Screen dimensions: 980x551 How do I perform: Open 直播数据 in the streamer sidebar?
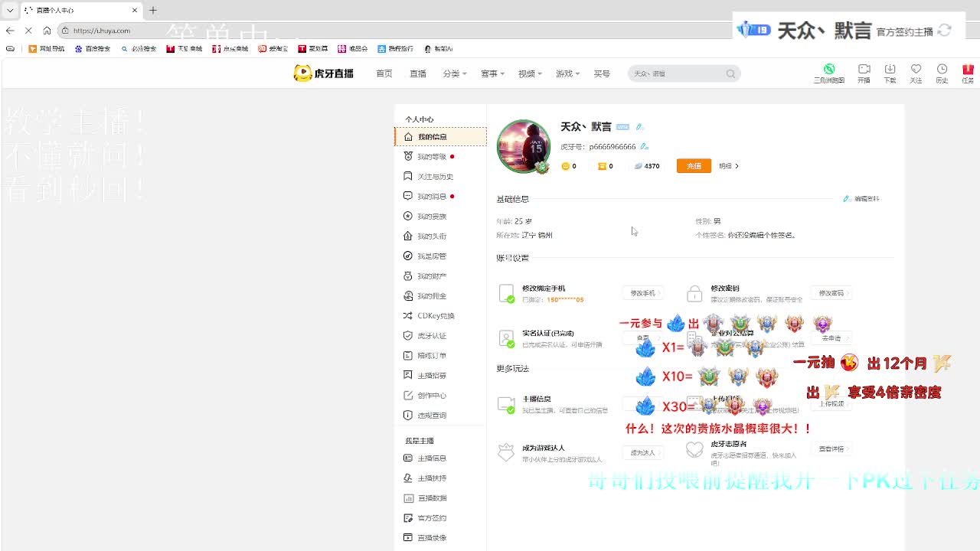[x=431, y=498]
